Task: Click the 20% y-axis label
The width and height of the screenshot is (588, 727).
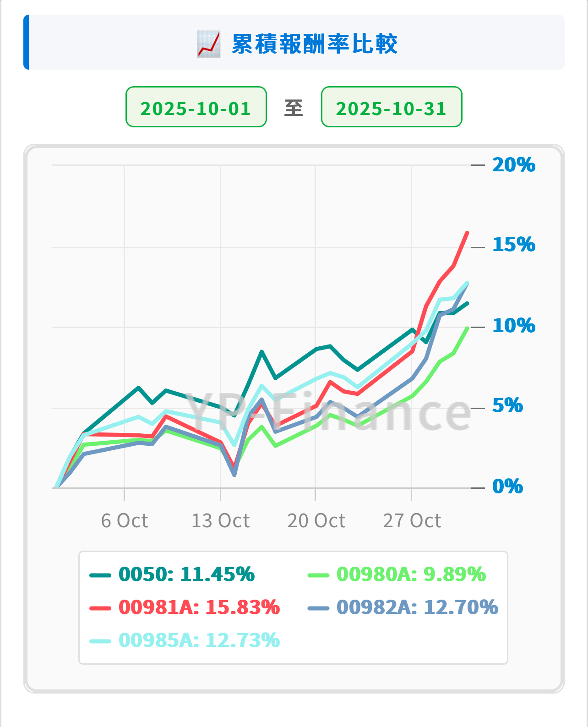Action: coord(513,165)
